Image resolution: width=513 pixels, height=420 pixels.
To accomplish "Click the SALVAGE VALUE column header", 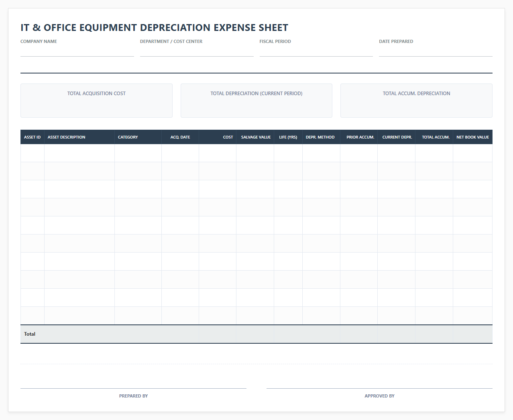I will (x=255, y=137).
